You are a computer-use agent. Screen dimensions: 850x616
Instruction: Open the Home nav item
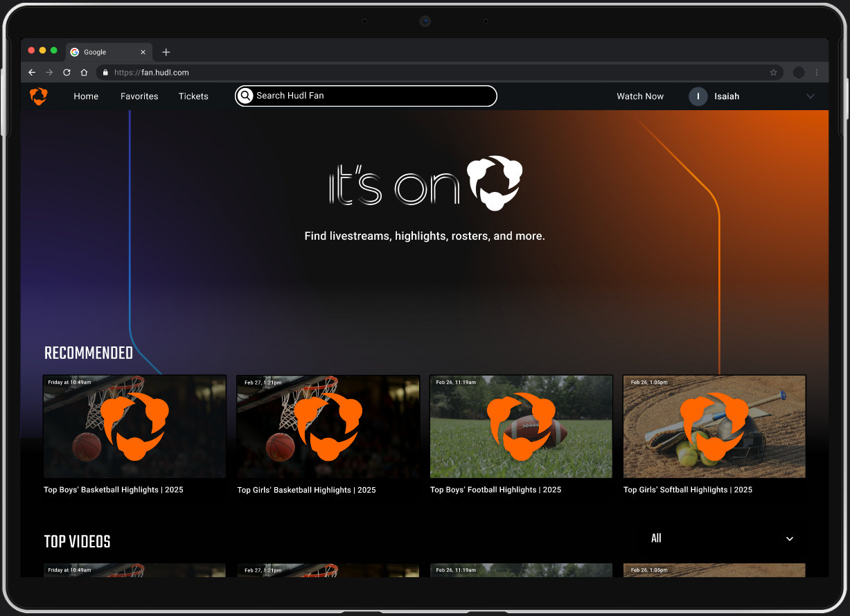click(x=86, y=96)
